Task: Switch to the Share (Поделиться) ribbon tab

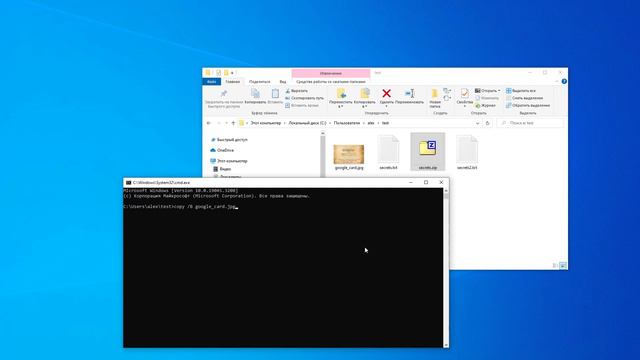Action: point(260,82)
